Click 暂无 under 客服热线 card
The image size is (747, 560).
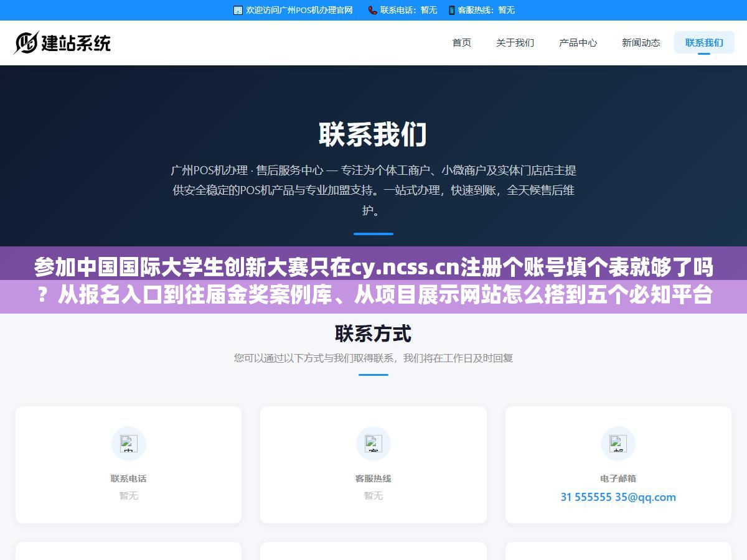[374, 495]
